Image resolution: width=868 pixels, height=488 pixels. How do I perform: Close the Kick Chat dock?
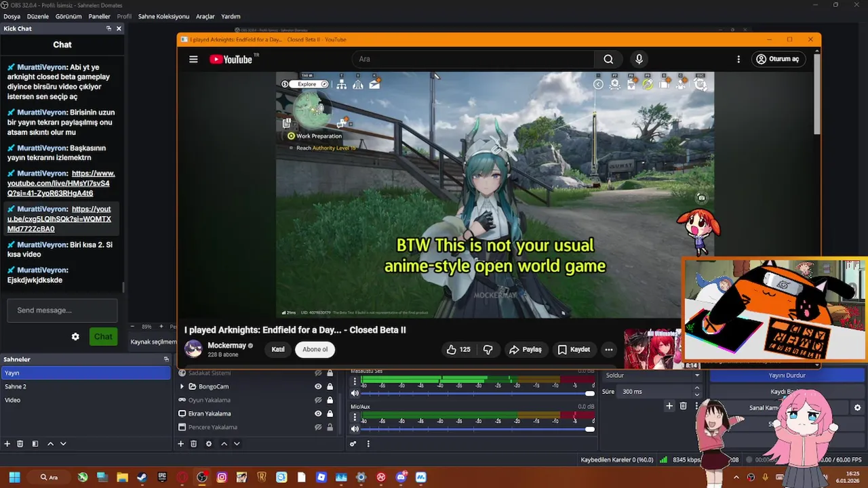[119, 28]
